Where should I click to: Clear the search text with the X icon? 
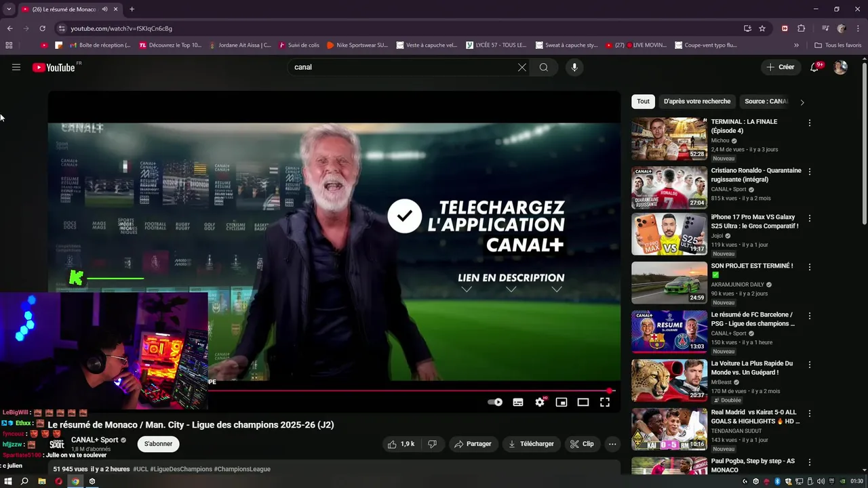522,67
